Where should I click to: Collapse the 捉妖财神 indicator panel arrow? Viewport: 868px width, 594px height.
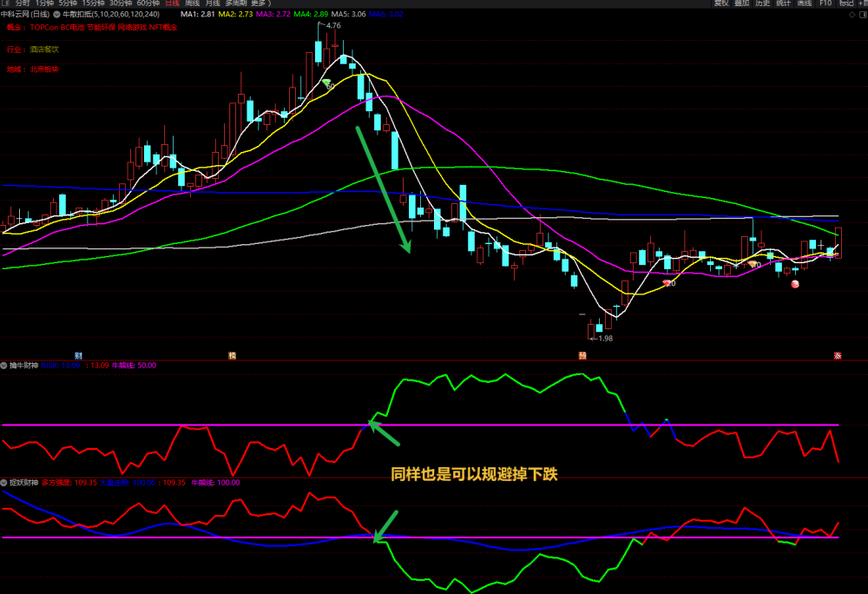3,483
